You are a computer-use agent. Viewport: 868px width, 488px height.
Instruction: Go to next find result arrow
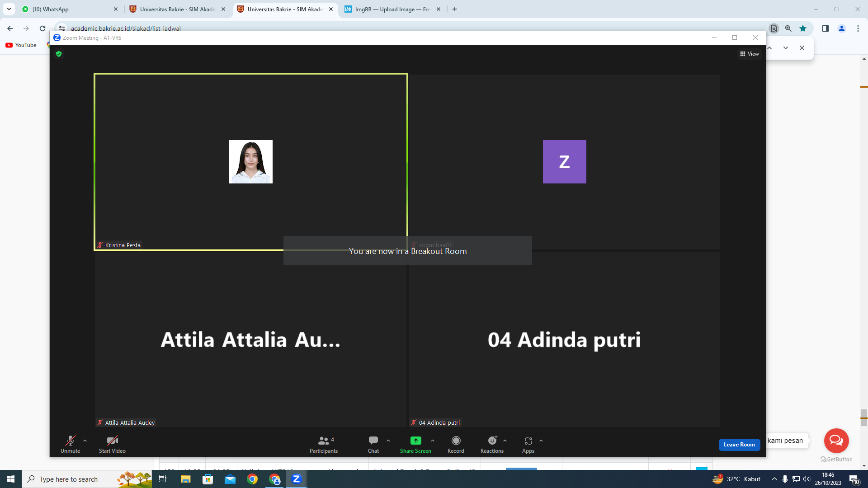tap(786, 48)
